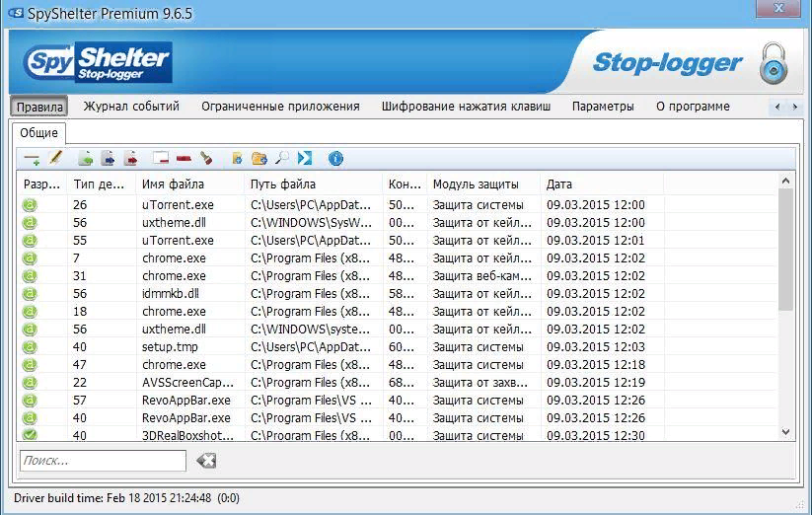Select the RevoAppBar.exe row with type 40

click(398, 418)
